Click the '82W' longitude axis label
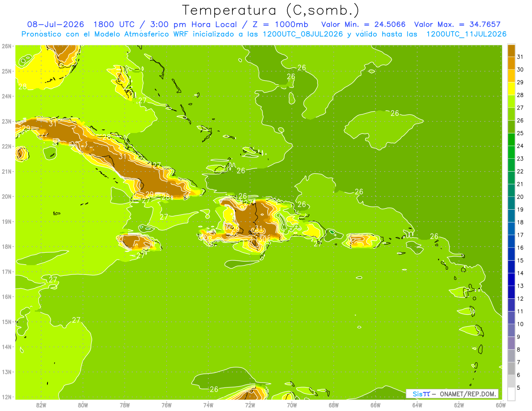 (x=41, y=405)
